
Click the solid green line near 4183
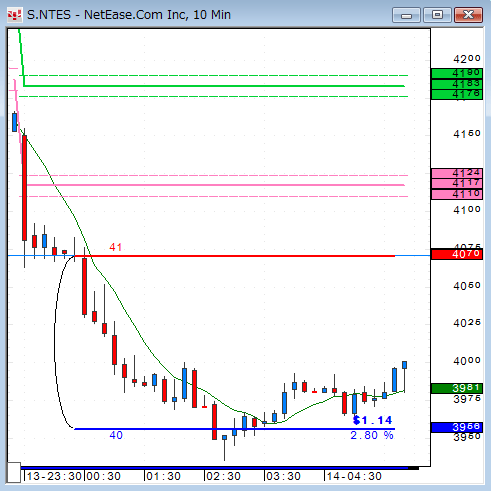coord(214,86)
